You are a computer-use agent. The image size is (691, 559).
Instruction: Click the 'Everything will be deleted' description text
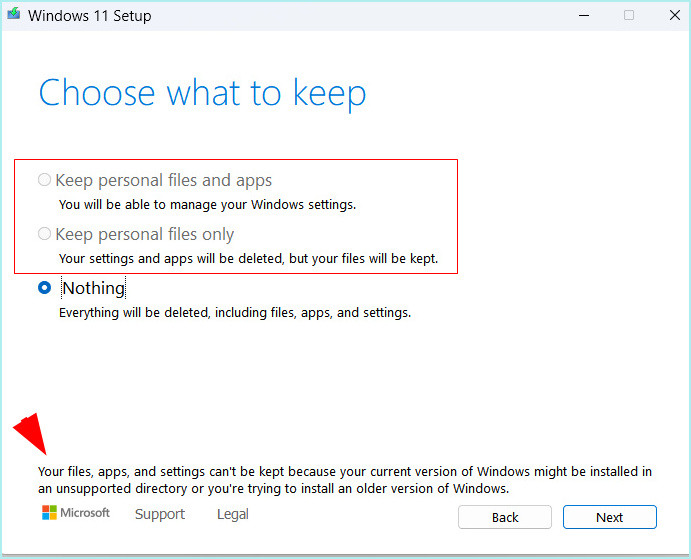point(235,313)
